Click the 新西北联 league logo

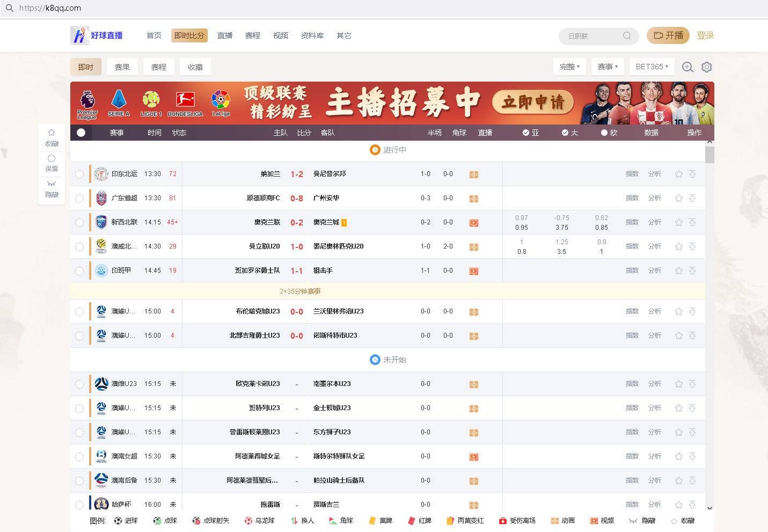[x=101, y=222]
